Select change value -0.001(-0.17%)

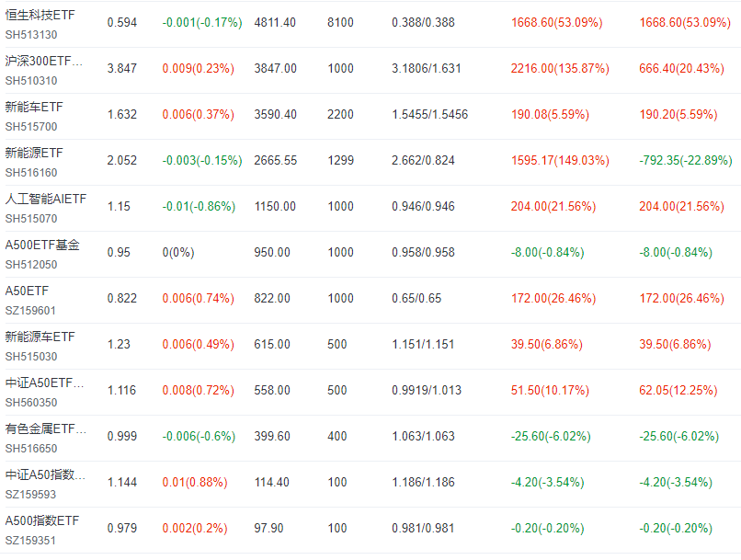(202, 23)
